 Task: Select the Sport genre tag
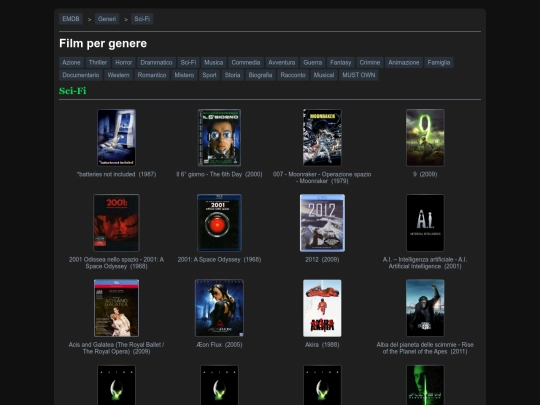coord(209,75)
